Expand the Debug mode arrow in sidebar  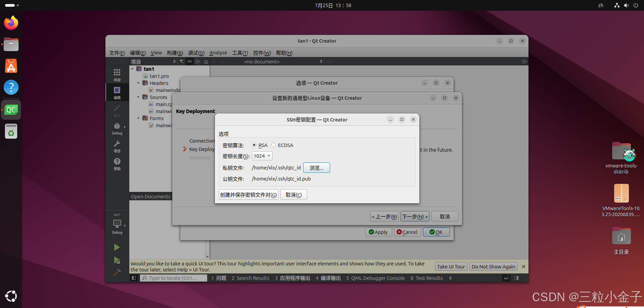[125, 127]
